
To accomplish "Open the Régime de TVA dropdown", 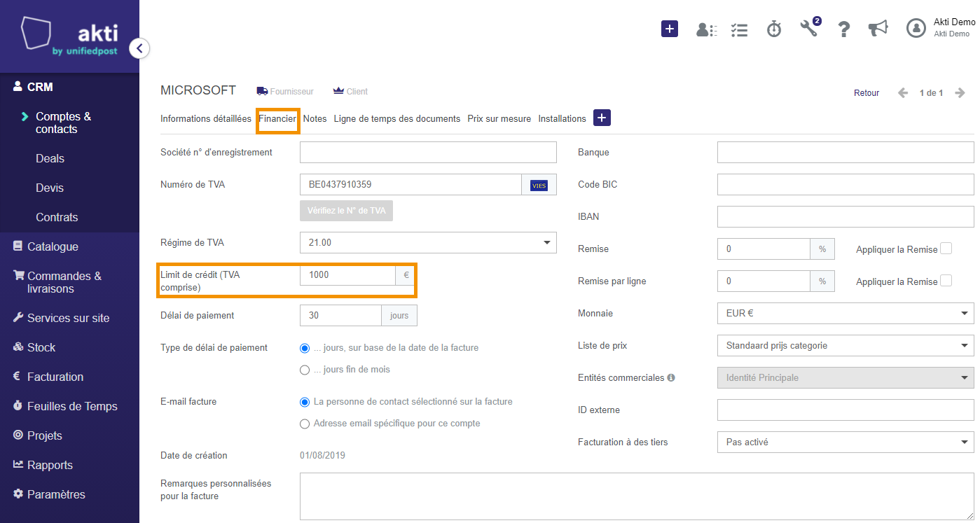I will point(428,242).
